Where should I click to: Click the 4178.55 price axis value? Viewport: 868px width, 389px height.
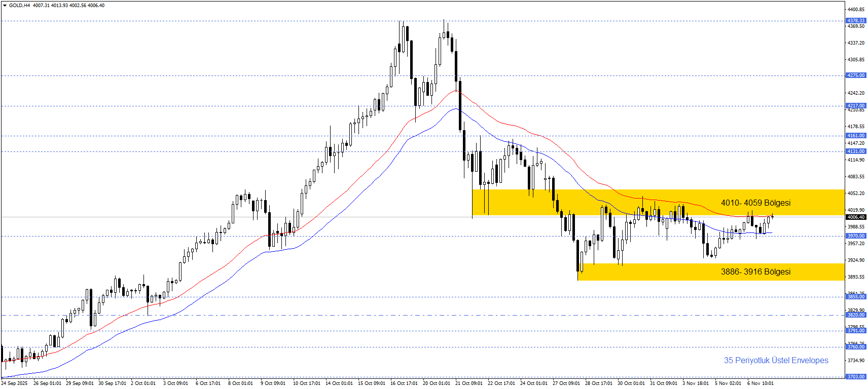[856, 127]
